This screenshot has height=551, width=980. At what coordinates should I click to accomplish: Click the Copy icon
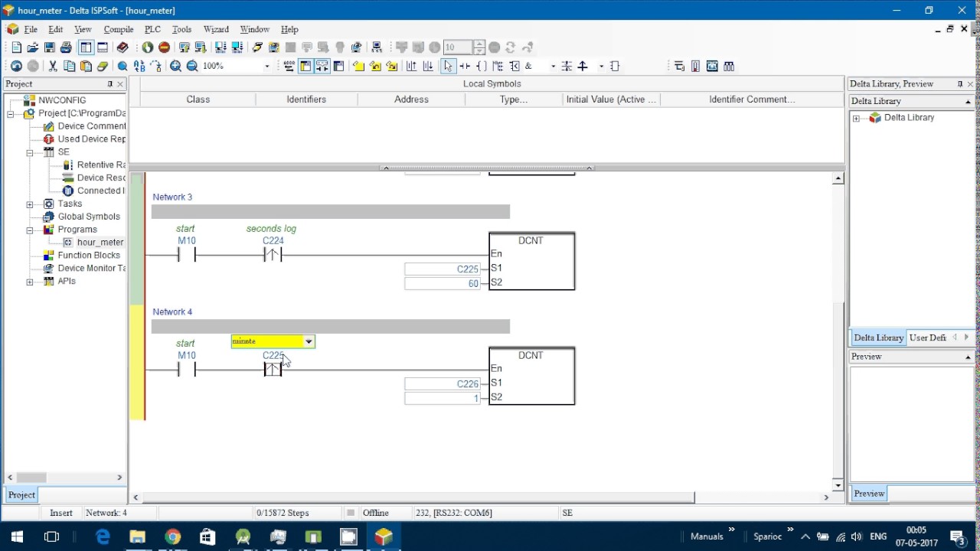[69, 67]
